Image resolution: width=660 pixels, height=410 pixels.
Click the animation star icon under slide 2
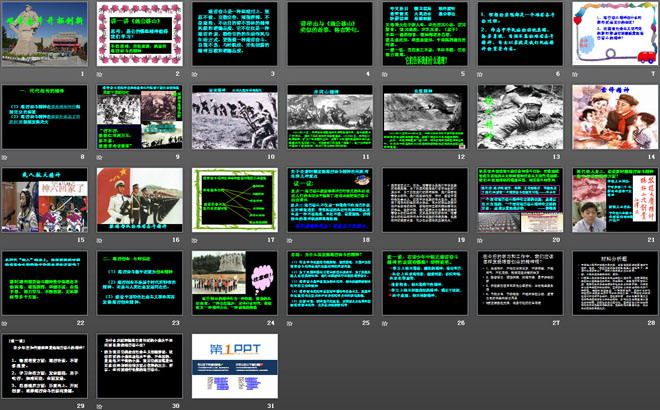[99, 74]
